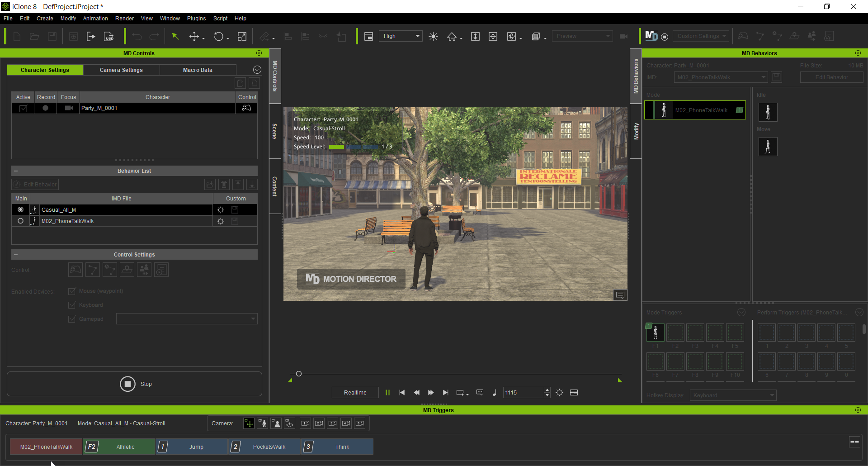This screenshot has width=868, height=466.
Task: Toggle Mouse (waypoint) checkbox
Action: pyautogui.click(x=71, y=291)
